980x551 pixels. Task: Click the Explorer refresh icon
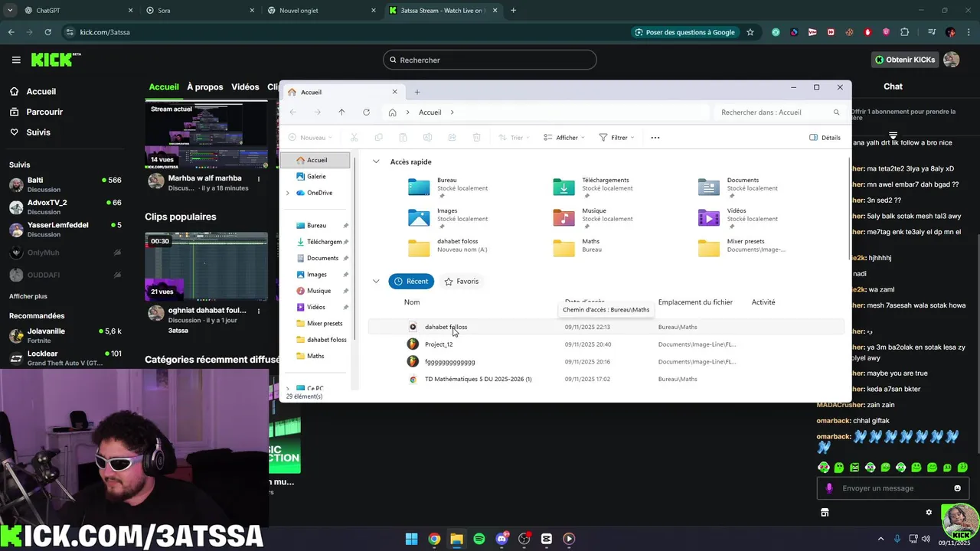coord(366,112)
